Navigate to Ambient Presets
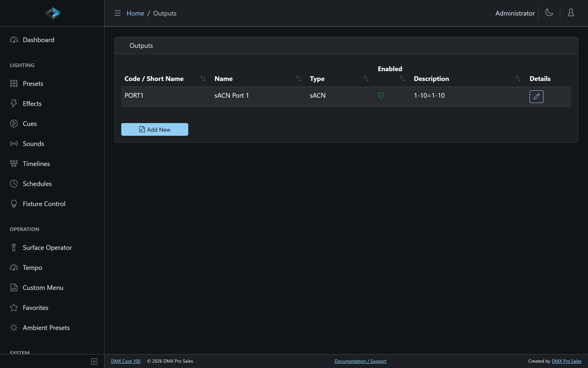Screen dimensions: 588x368 (52, 328)
